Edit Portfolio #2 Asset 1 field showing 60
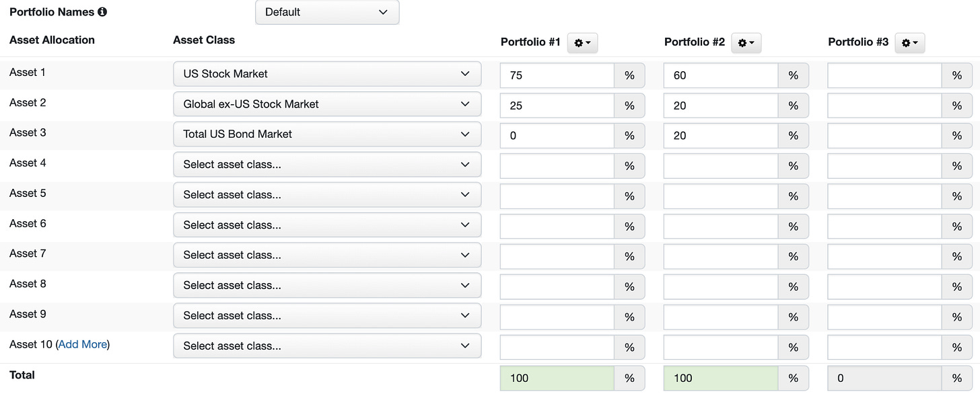Screen dimensions: 980x400 [x=720, y=75]
